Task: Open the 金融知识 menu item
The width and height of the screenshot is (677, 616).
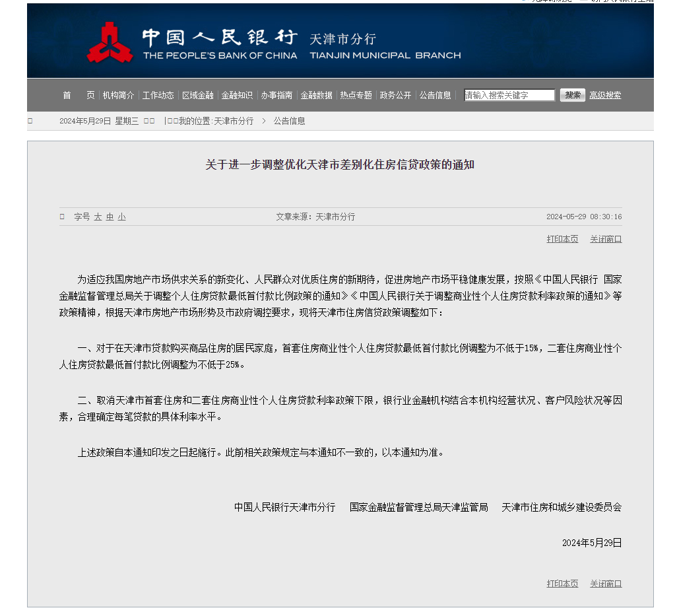Action: (x=237, y=95)
